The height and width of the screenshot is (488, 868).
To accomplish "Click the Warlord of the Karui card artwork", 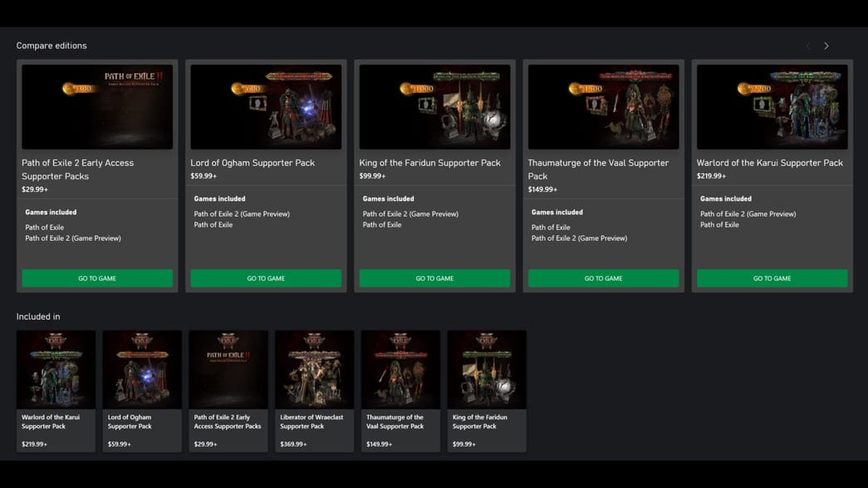I will point(772,106).
